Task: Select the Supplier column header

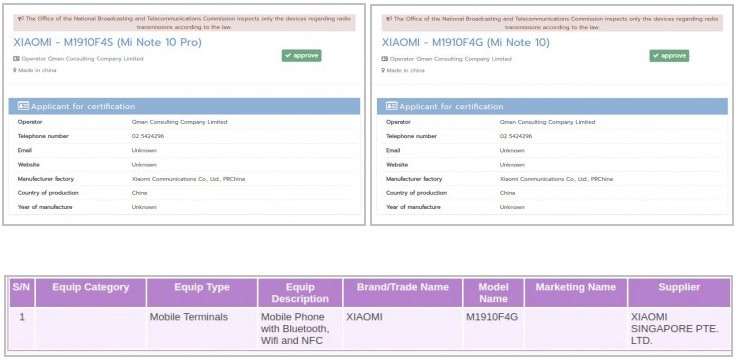Action: [679, 292]
